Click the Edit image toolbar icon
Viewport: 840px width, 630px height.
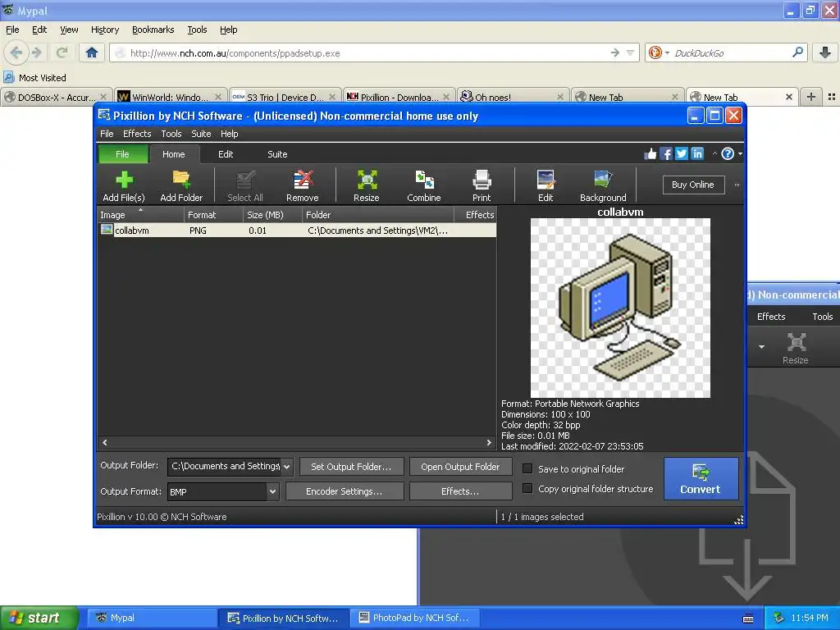546,185
